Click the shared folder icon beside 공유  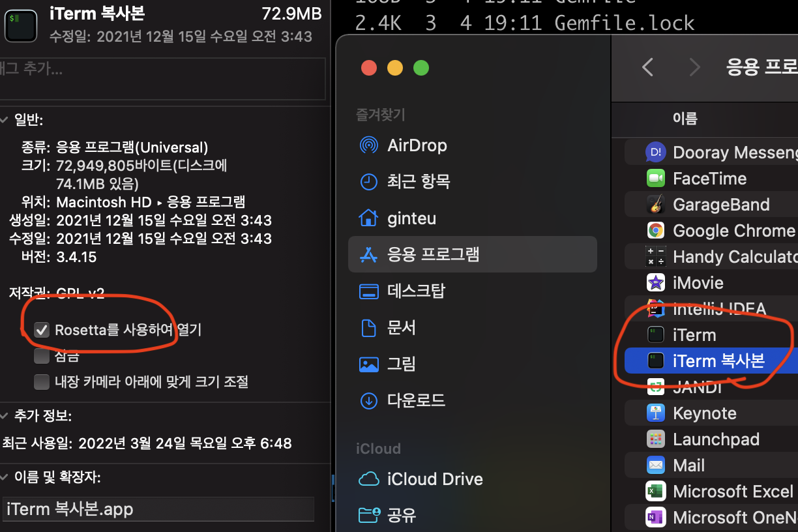pyautogui.click(x=369, y=516)
